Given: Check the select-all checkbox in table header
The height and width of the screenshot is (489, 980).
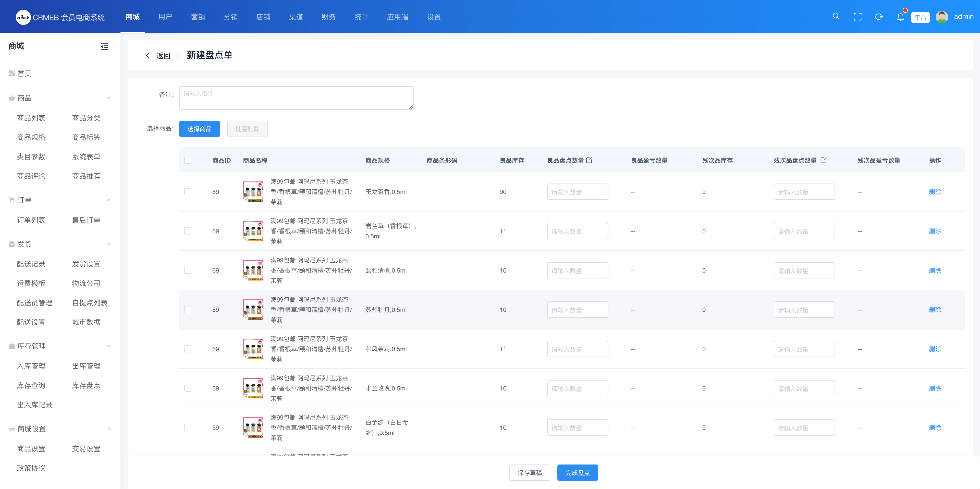Looking at the screenshot, I should (188, 160).
